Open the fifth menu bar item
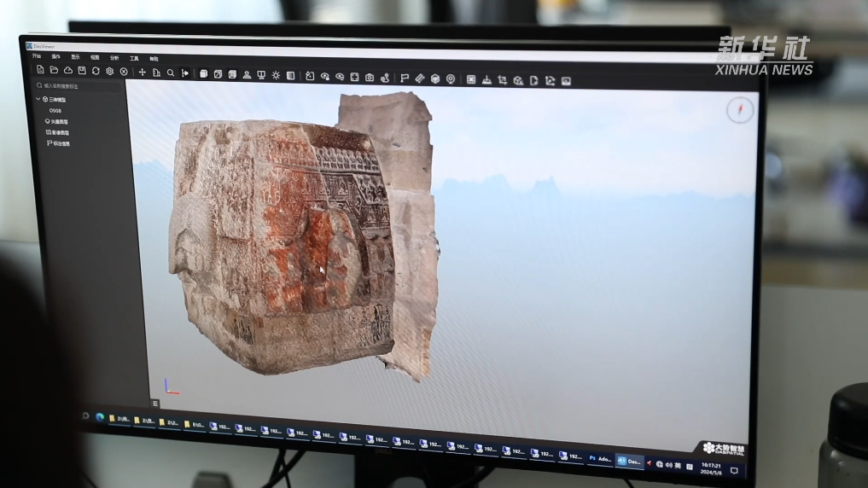The width and height of the screenshot is (868, 488). [x=134, y=58]
